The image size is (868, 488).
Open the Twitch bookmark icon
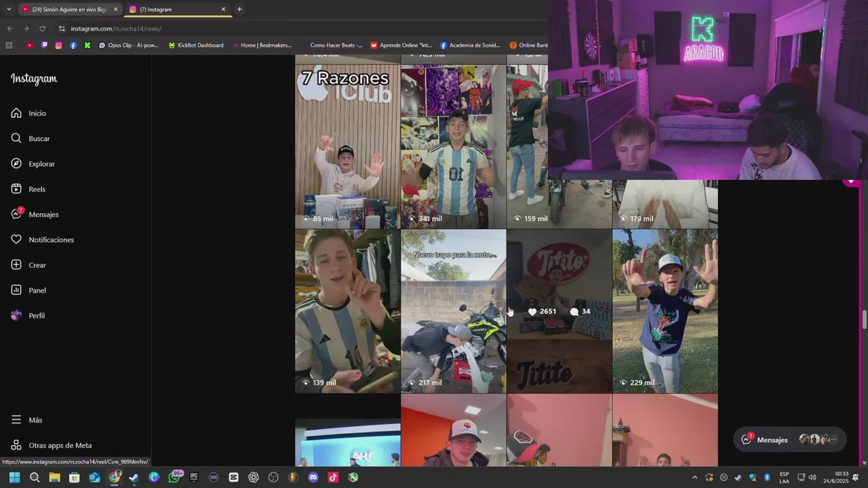click(44, 45)
